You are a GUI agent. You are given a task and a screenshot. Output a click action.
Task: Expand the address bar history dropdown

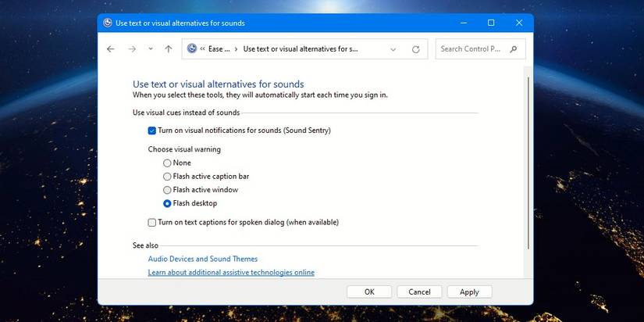click(393, 49)
